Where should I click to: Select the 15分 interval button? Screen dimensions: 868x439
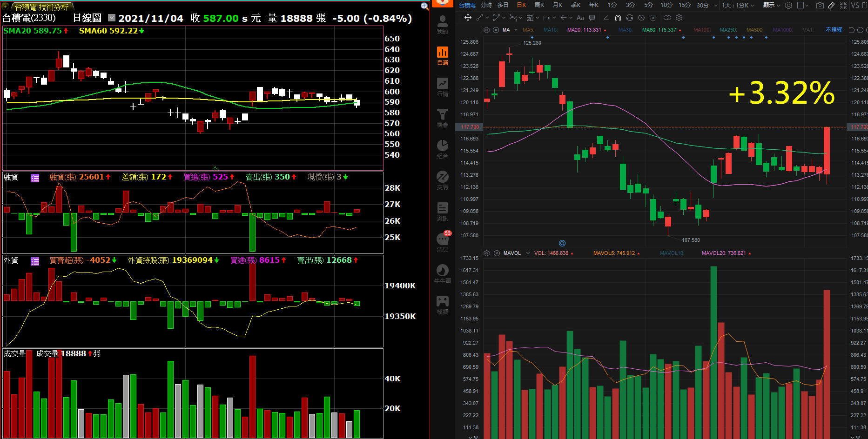tap(684, 5)
